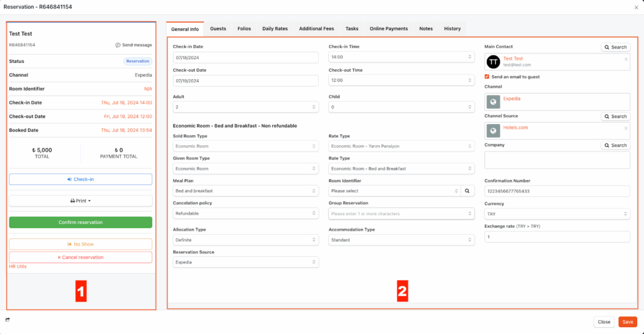644x334 pixels.
Task: Click the Expedia channel globe icon
Action: [x=494, y=102]
